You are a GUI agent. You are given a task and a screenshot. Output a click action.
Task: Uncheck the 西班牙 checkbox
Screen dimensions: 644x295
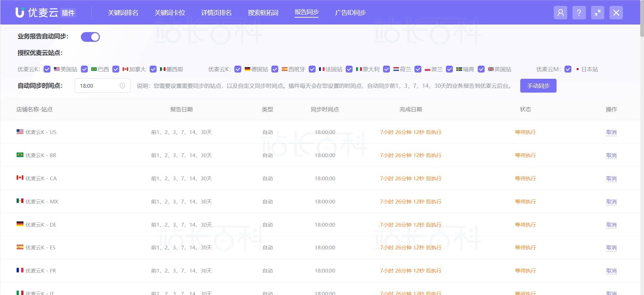pos(275,69)
